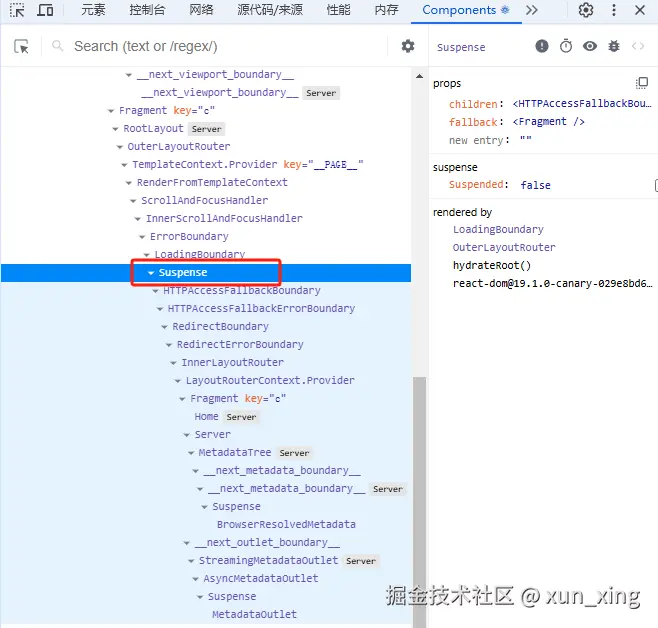
Task: Copy props to clipboard icon
Action: pyautogui.click(x=642, y=83)
